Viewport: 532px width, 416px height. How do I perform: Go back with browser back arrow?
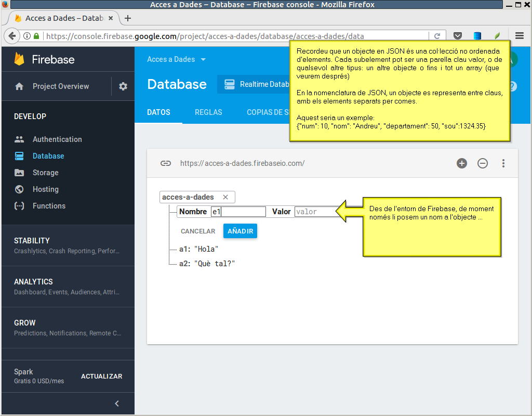click(12, 36)
